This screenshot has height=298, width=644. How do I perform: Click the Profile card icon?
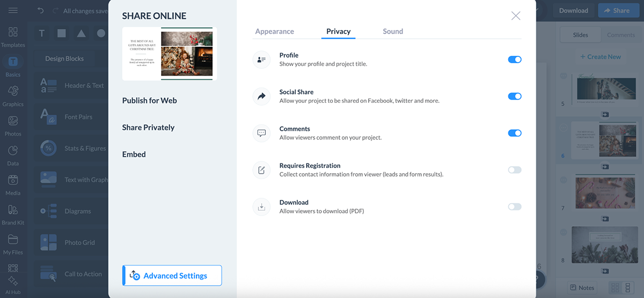(261, 60)
